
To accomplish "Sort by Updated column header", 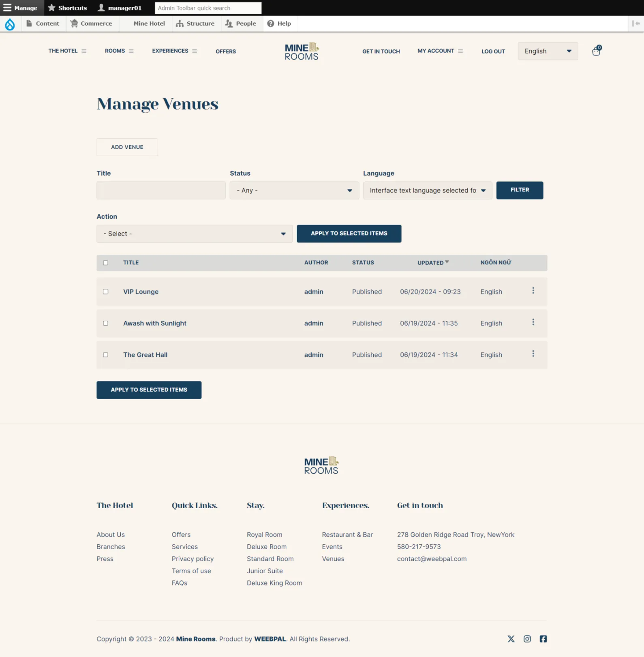I will (433, 263).
